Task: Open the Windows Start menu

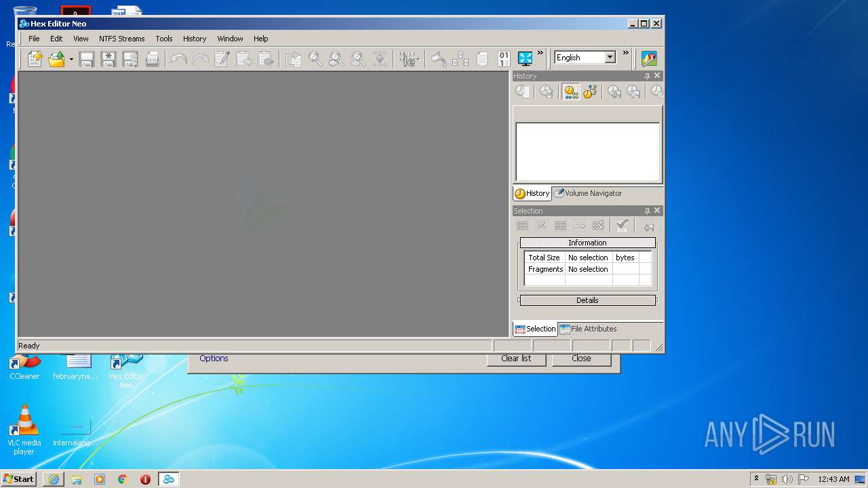Action: [19, 479]
